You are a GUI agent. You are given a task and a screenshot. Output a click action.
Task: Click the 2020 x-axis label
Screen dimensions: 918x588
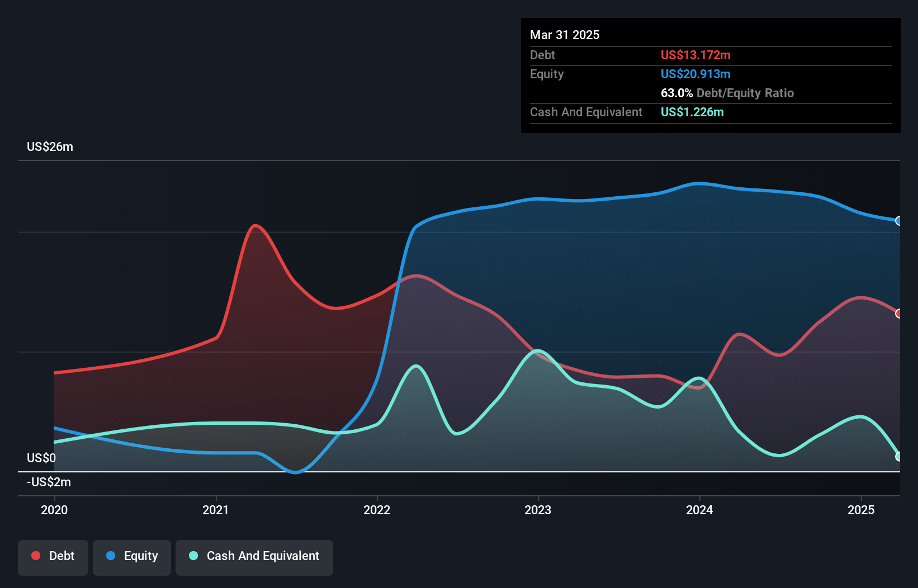[x=54, y=510]
